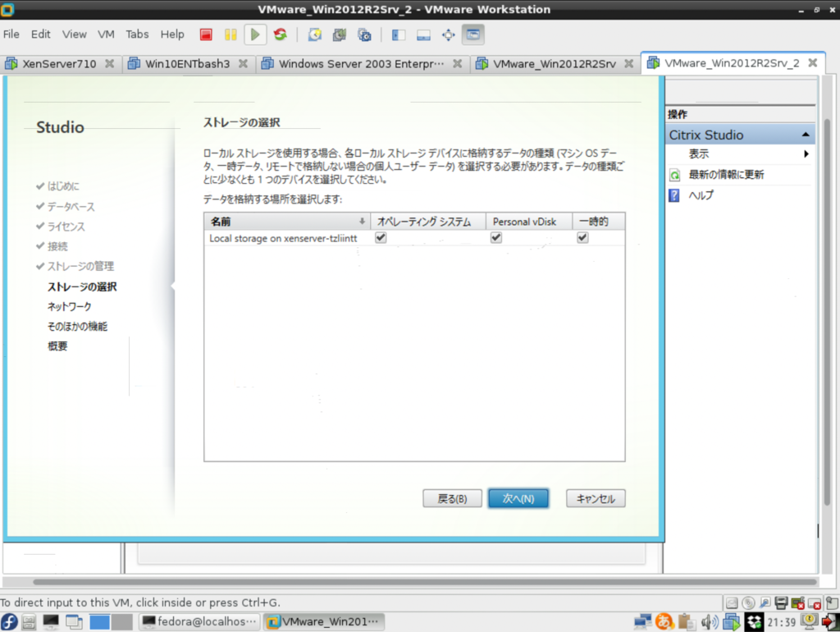This screenshot has width=840, height=632.
Task: Click the rightmost red-X device icon in status bar
Action: point(815,603)
